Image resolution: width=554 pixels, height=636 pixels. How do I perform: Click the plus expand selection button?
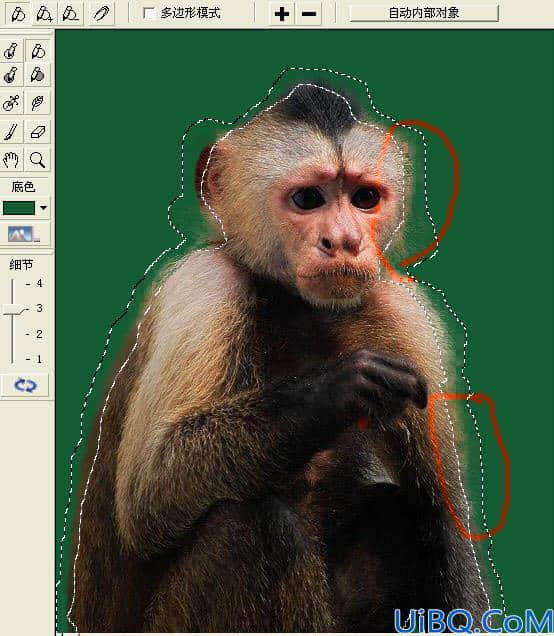pyautogui.click(x=282, y=14)
